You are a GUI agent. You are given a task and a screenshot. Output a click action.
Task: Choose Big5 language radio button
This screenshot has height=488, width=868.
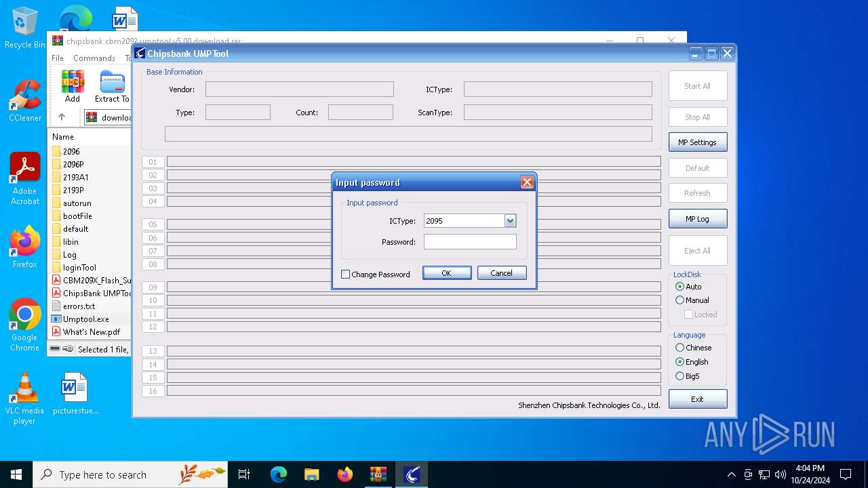[x=680, y=376]
